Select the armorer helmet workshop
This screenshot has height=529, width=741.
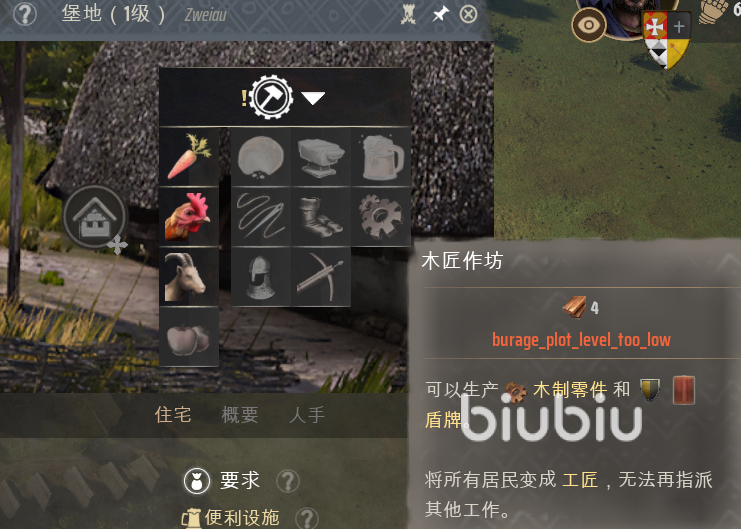click(x=261, y=277)
